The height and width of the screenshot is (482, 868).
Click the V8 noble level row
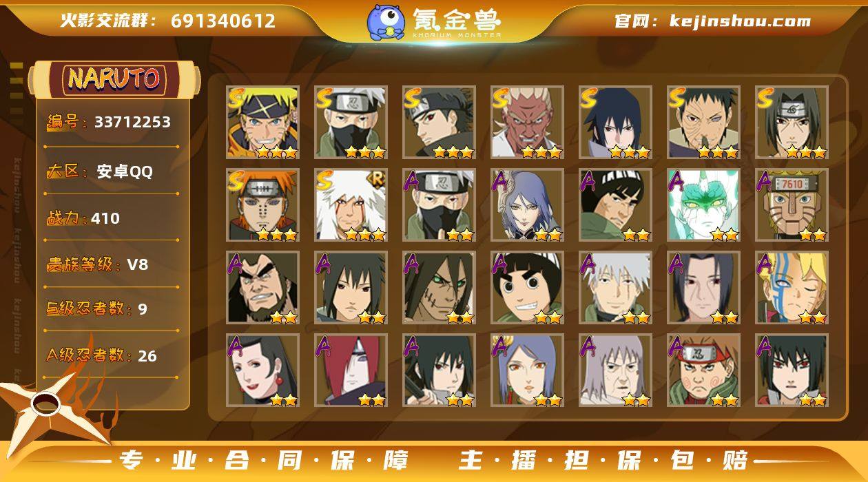pos(112,264)
